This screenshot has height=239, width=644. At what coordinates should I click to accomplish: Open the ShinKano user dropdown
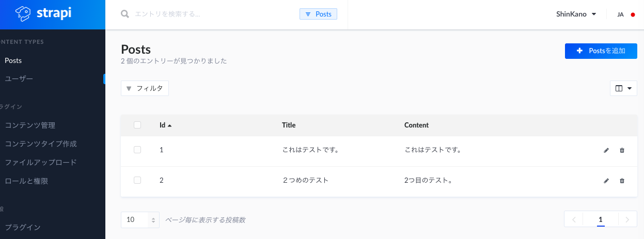(x=576, y=14)
